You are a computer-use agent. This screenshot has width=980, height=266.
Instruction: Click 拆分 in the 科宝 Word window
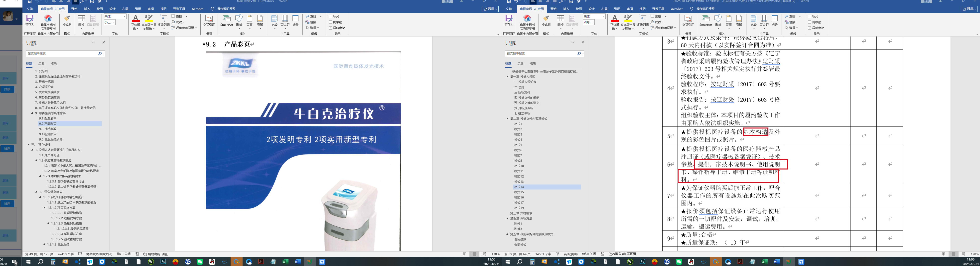point(296,20)
